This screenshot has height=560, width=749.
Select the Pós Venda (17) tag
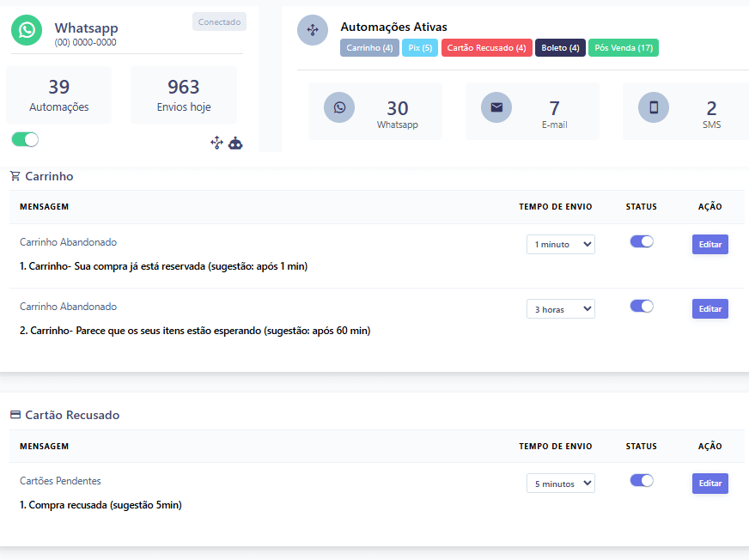point(623,48)
